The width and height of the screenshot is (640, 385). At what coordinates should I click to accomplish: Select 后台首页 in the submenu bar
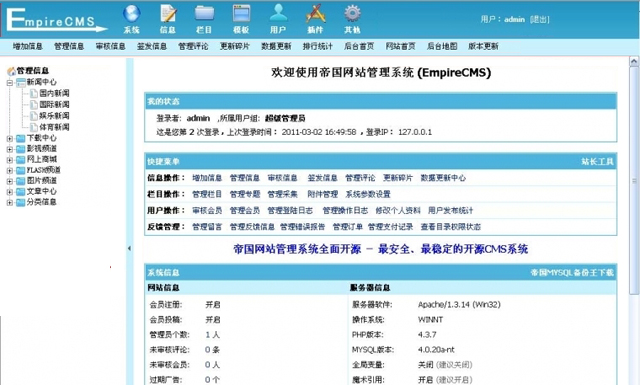pyautogui.click(x=359, y=46)
